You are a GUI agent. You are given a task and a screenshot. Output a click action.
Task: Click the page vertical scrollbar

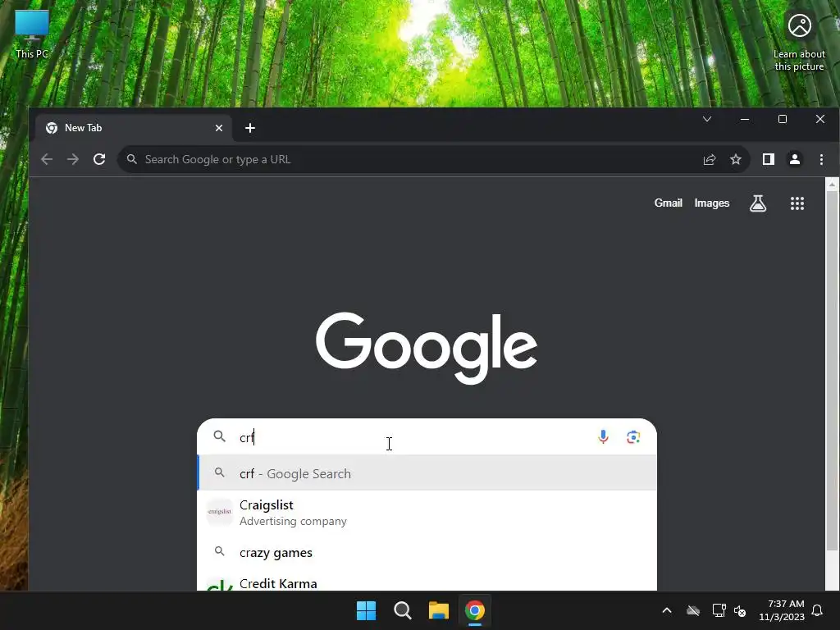[832, 371]
